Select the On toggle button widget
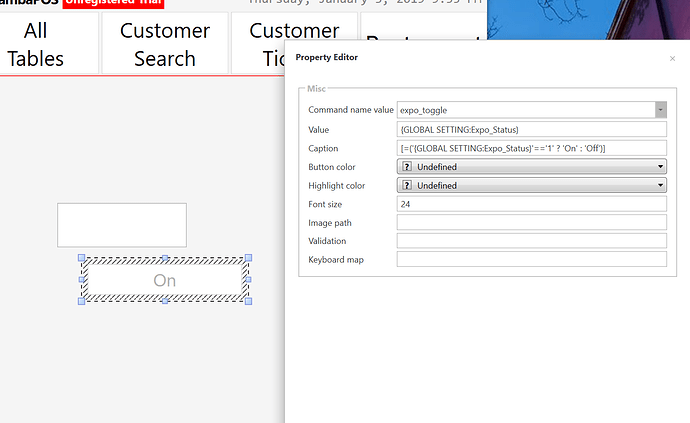The image size is (690, 423). (x=165, y=280)
